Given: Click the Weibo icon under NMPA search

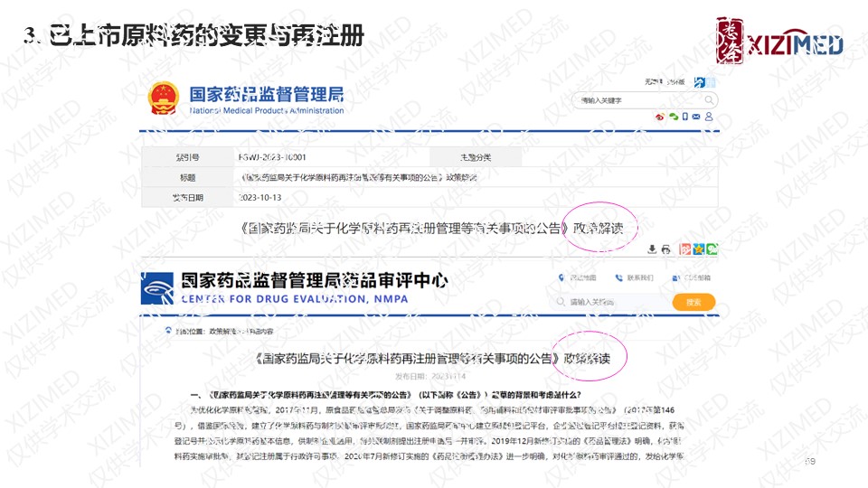Looking at the screenshot, I should point(661,117).
